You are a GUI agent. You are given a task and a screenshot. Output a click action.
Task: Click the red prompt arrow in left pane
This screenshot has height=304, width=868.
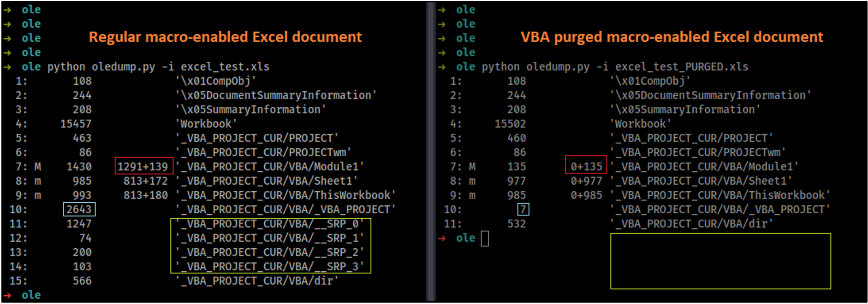click(7, 295)
